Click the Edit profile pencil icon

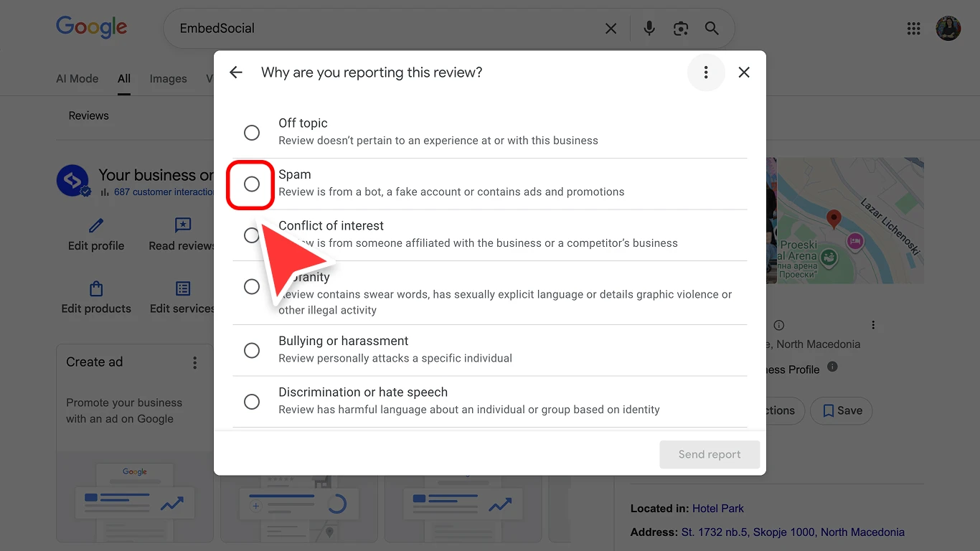[x=95, y=225]
